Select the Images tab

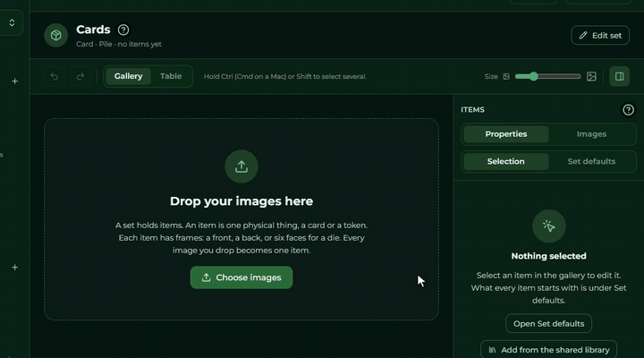[x=591, y=134]
